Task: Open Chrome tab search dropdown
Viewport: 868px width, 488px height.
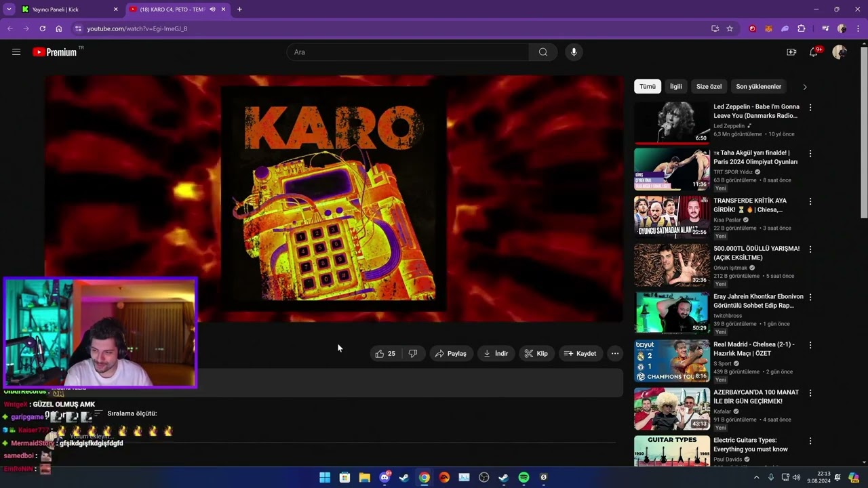Action: (x=9, y=9)
